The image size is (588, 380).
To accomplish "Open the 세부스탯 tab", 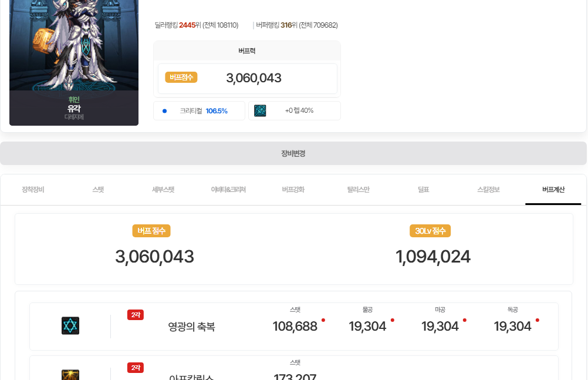I will (163, 190).
